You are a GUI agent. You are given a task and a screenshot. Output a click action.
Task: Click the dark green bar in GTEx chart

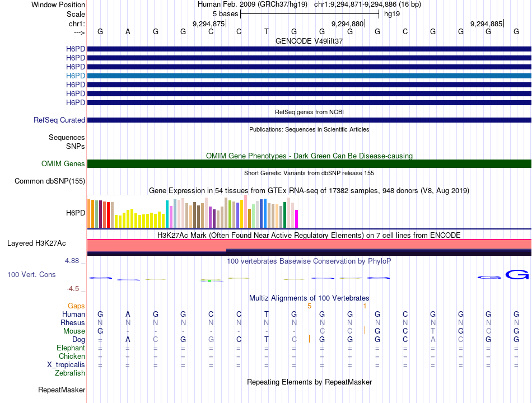(284, 215)
